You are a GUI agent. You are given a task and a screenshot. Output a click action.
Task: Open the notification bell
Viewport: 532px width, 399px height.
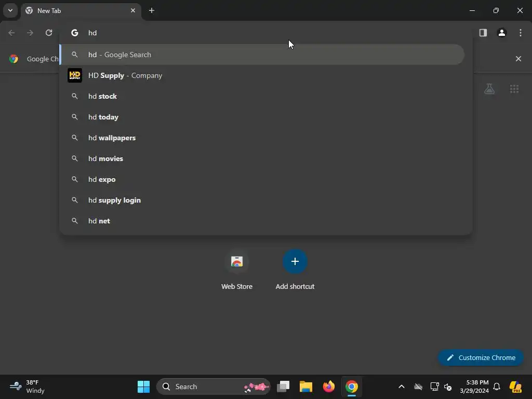point(497,387)
